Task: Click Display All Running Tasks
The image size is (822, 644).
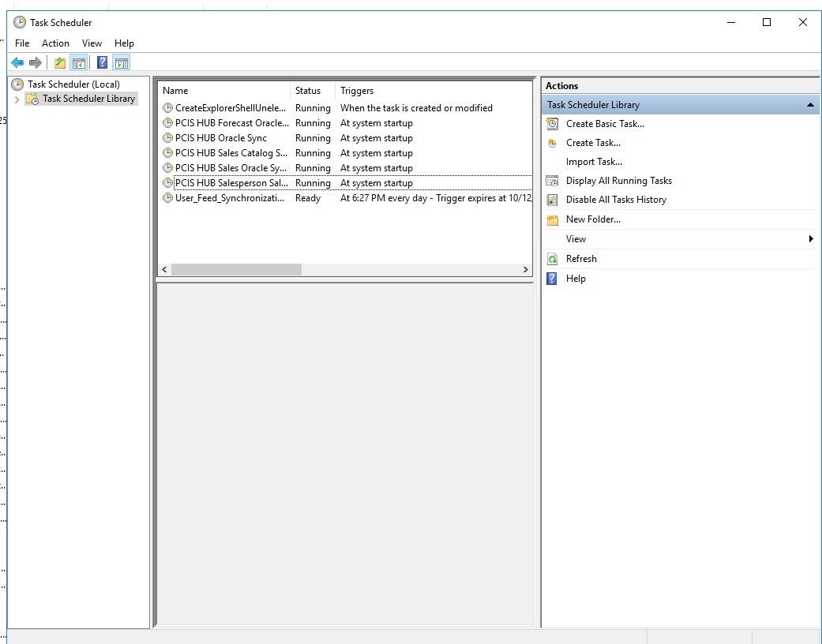Action: coord(619,180)
